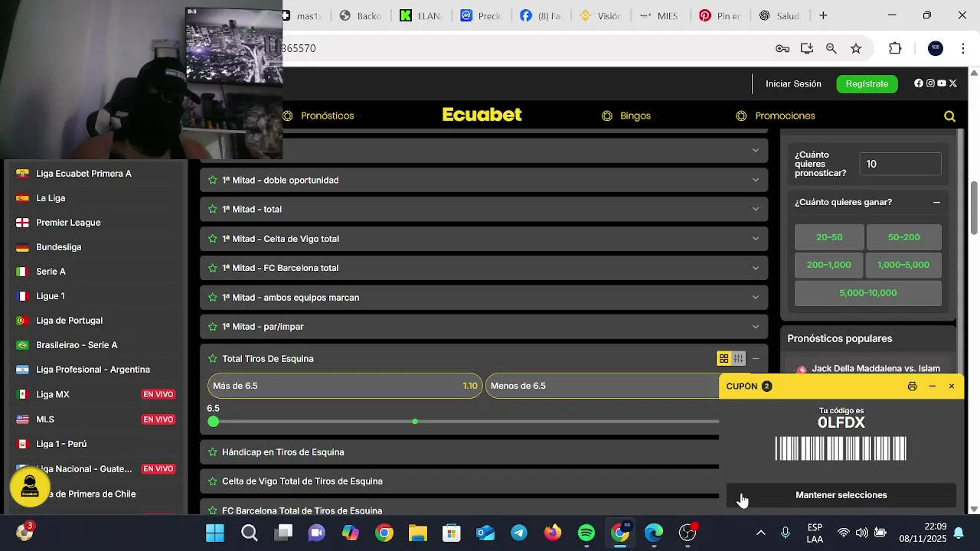Launch Spotify from the taskbar
Screen dimensions: 980x551
coord(586,533)
